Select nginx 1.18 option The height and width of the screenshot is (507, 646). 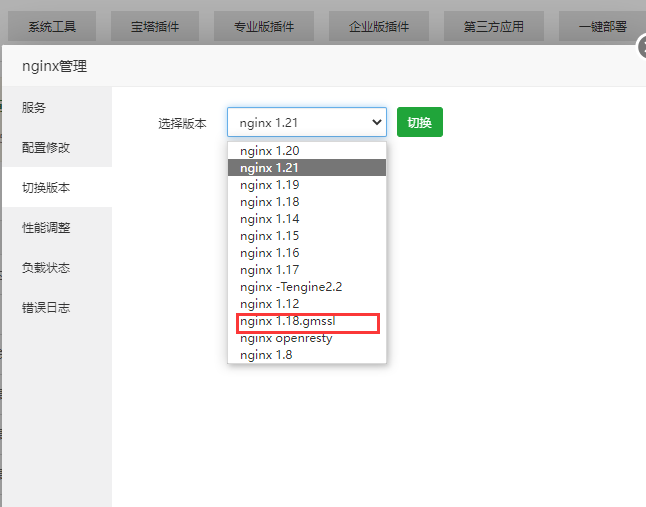(307, 202)
